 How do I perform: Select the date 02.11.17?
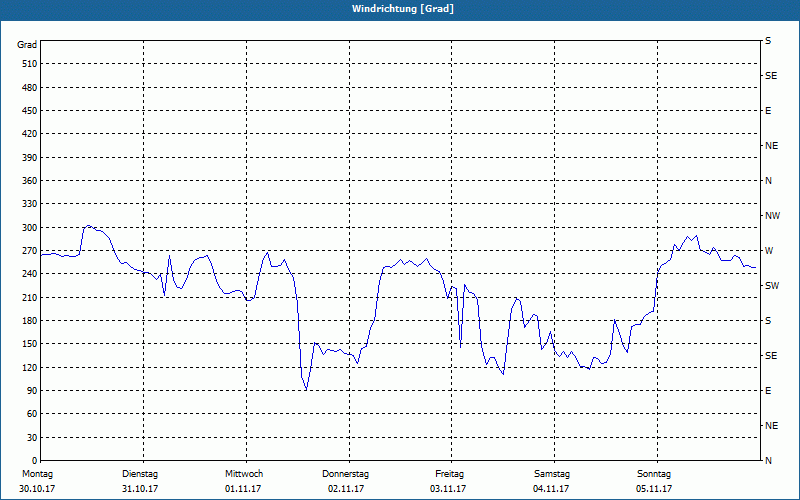(x=346, y=489)
